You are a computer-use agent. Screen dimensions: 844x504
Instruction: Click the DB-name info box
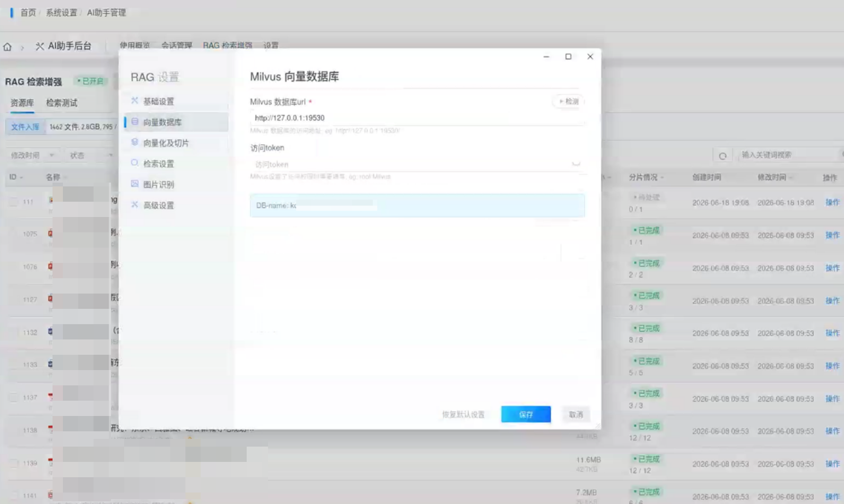(417, 206)
